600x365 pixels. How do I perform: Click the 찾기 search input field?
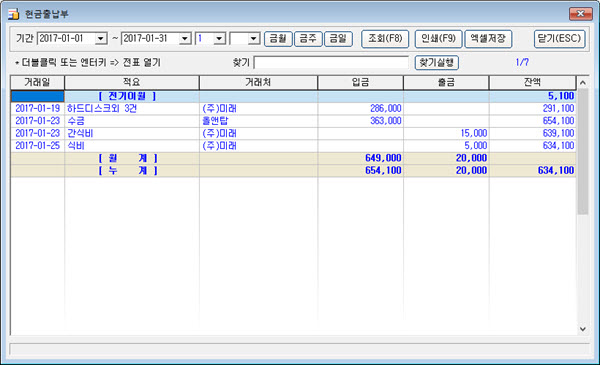click(x=331, y=63)
